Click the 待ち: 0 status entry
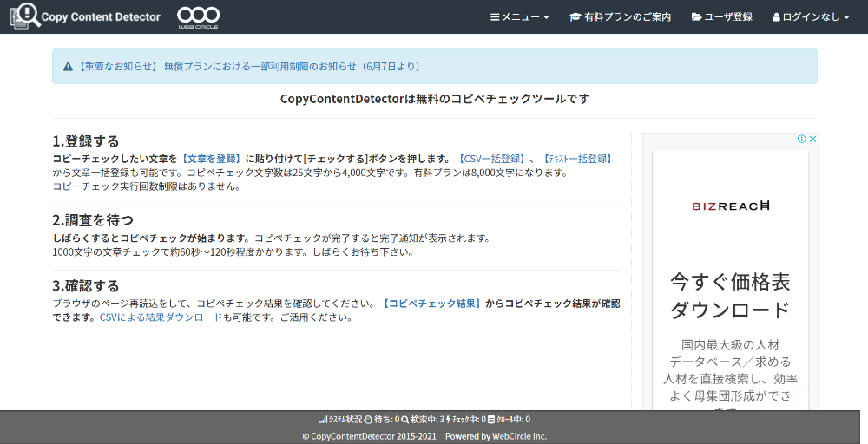868x444 pixels. click(386, 420)
